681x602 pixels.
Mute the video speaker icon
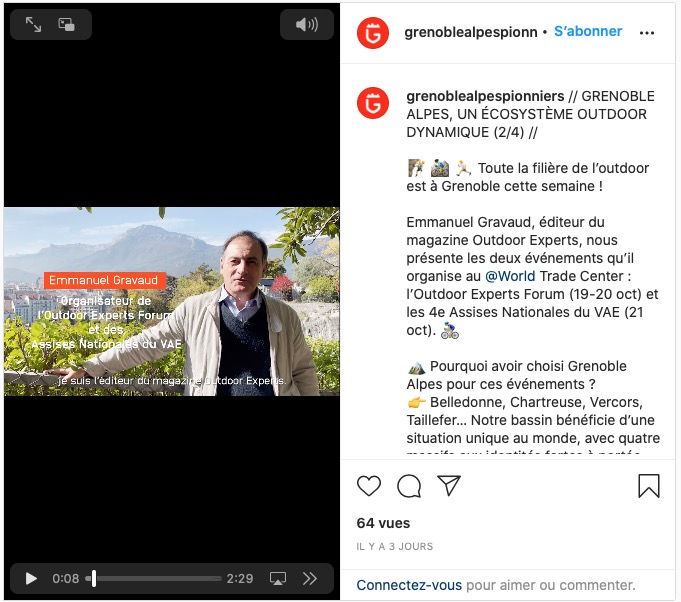307,24
